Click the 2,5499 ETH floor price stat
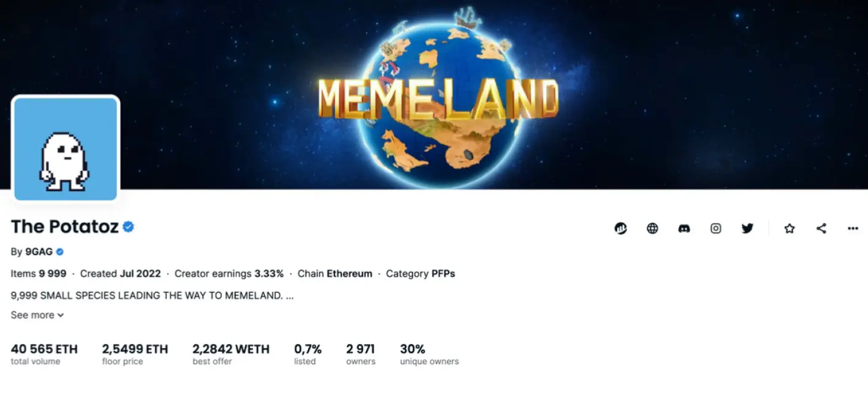 coord(135,354)
